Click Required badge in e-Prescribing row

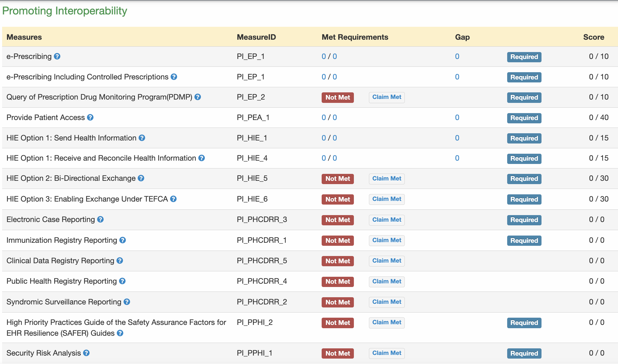point(524,57)
